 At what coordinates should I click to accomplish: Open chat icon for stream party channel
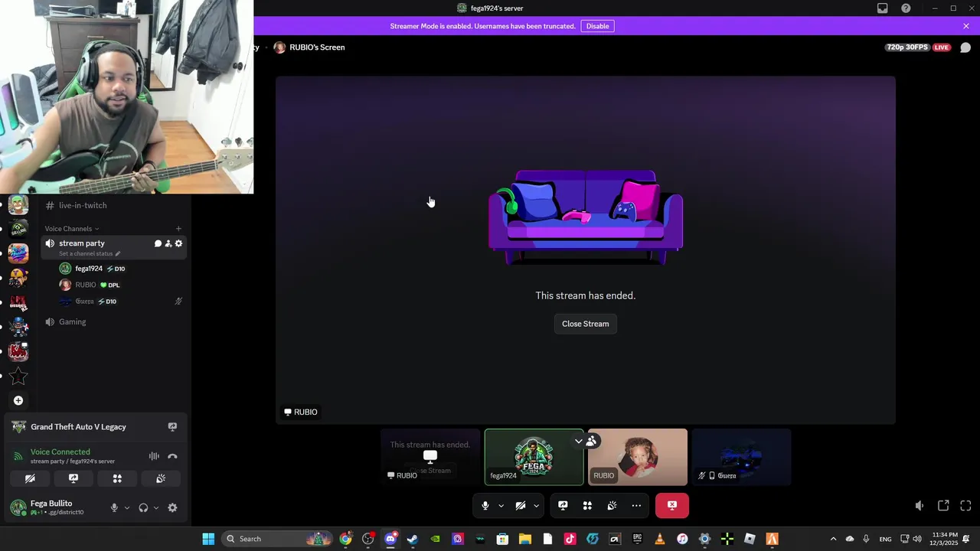[158, 243]
